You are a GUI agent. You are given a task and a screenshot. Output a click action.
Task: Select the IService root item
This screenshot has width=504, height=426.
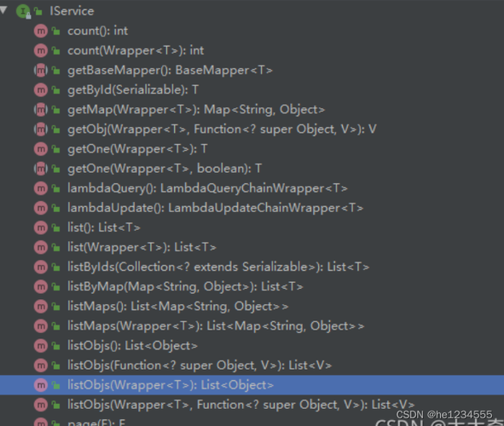click(72, 11)
